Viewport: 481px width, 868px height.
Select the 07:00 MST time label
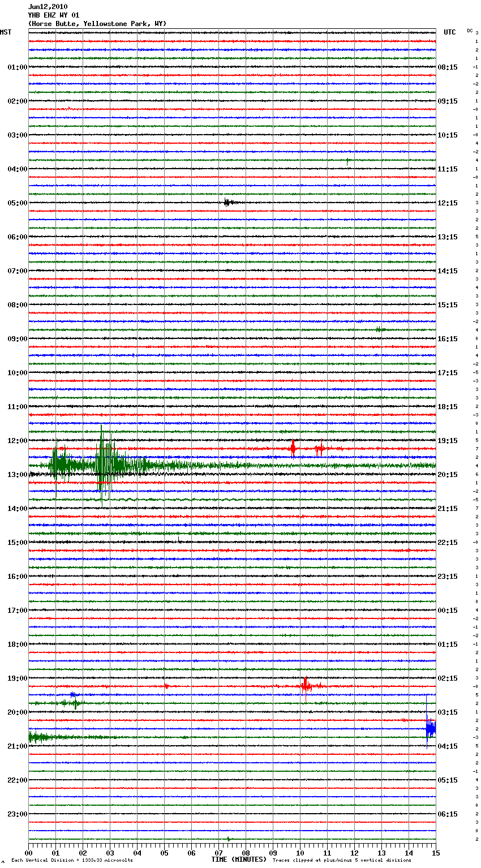coord(17,271)
